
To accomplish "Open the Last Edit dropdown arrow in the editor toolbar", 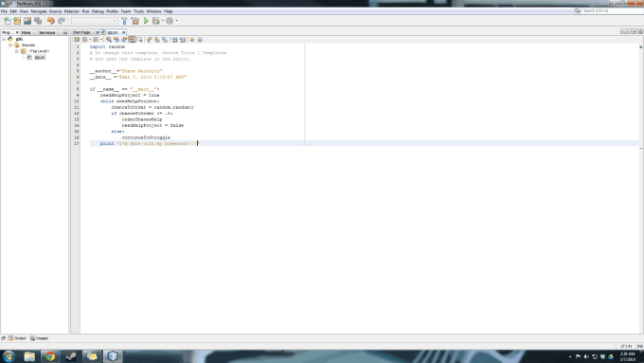I will (90, 40).
